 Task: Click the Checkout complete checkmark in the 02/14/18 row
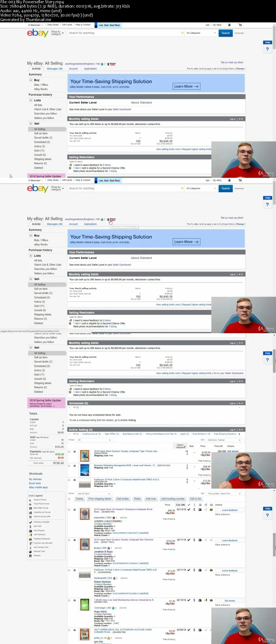coord(189,509)
